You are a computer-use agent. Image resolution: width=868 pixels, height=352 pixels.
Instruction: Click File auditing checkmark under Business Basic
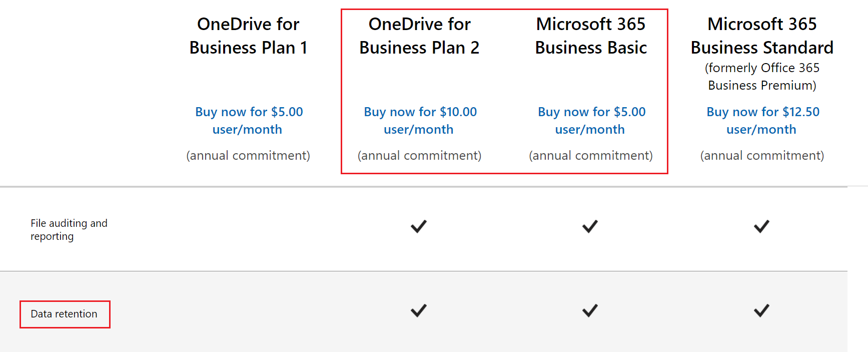(x=590, y=226)
